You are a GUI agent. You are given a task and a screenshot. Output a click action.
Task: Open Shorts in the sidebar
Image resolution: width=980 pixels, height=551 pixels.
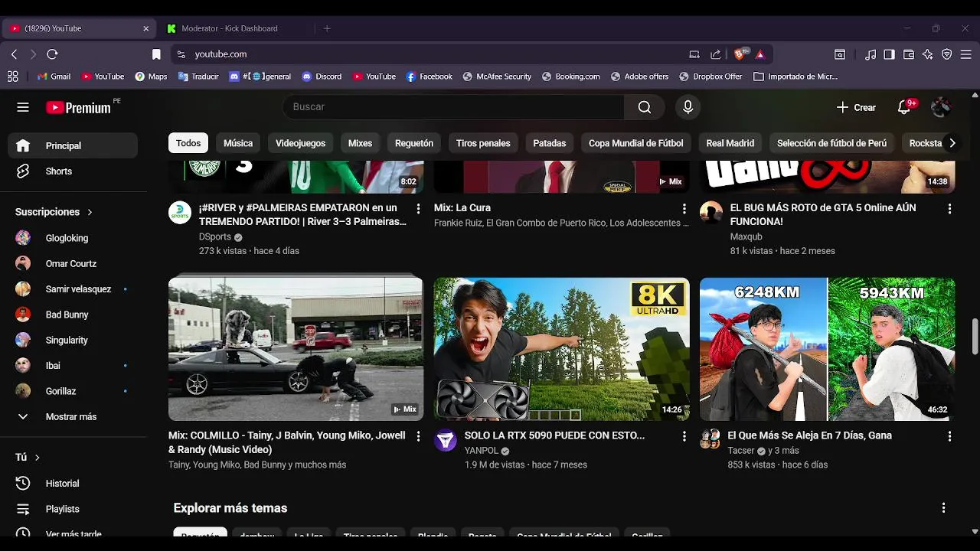(x=73, y=171)
